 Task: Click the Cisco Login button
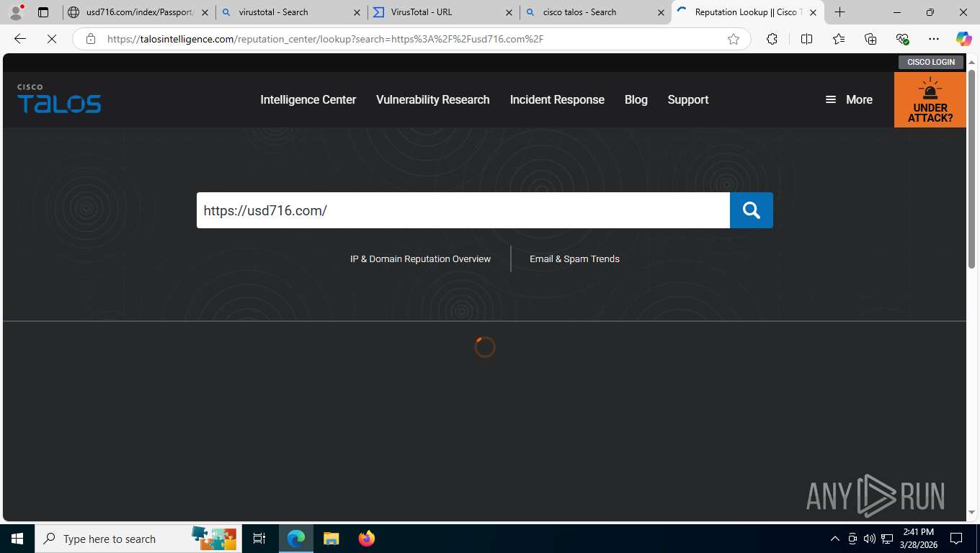click(930, 62)
